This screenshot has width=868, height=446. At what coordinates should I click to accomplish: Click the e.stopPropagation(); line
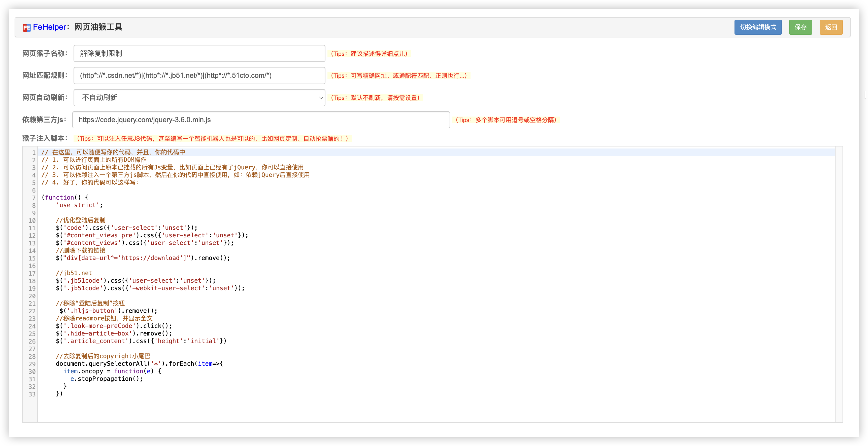pyautogui.click(x=107, y=379)
